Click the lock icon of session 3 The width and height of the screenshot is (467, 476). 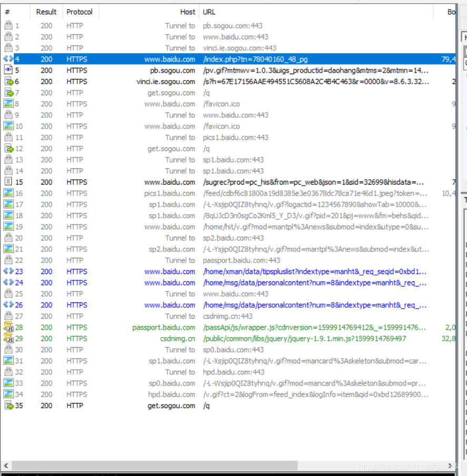coord(8,48)
